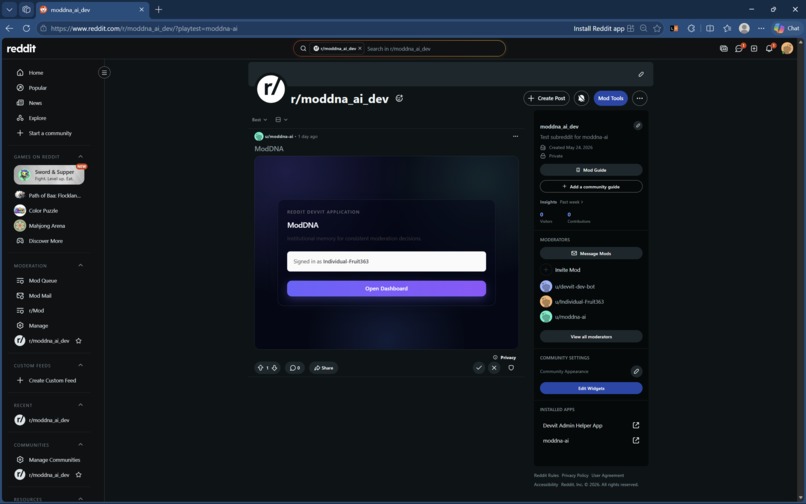Open Sword & Supper game
This screenshot has height=504, width=806.
pos(49,175)
